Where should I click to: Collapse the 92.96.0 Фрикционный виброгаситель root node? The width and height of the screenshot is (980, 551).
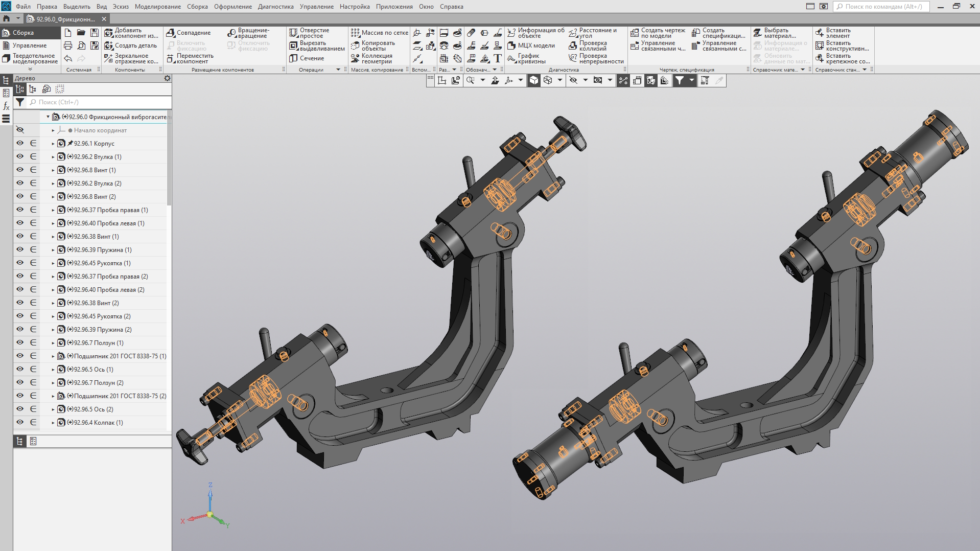(x=48, y=117)
